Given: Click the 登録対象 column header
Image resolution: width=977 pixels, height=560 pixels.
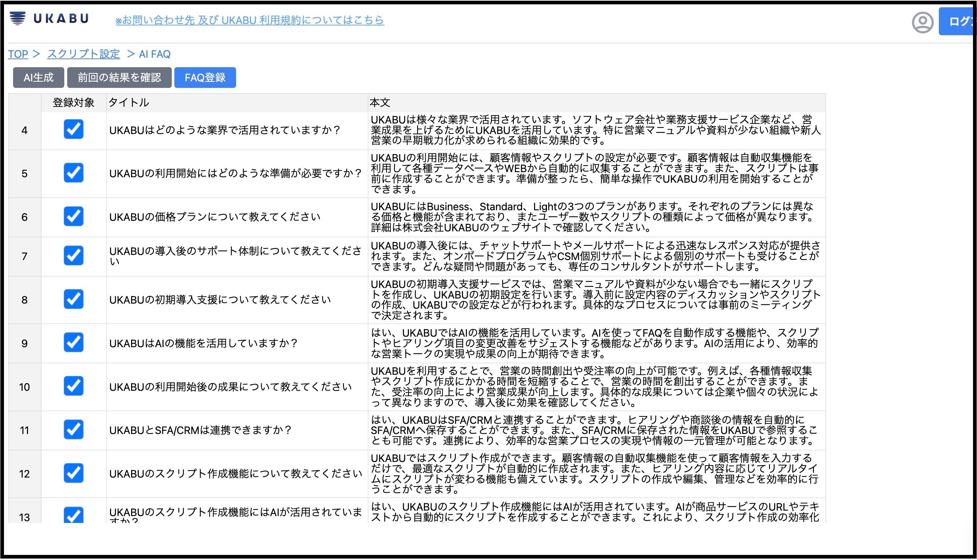Looking at the screenshot, I should point(73,103).
